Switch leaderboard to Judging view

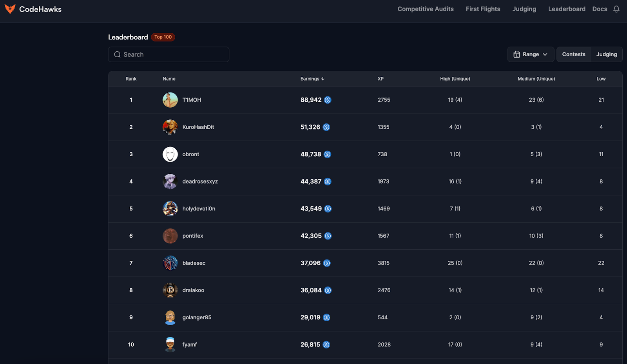(606, 54)
